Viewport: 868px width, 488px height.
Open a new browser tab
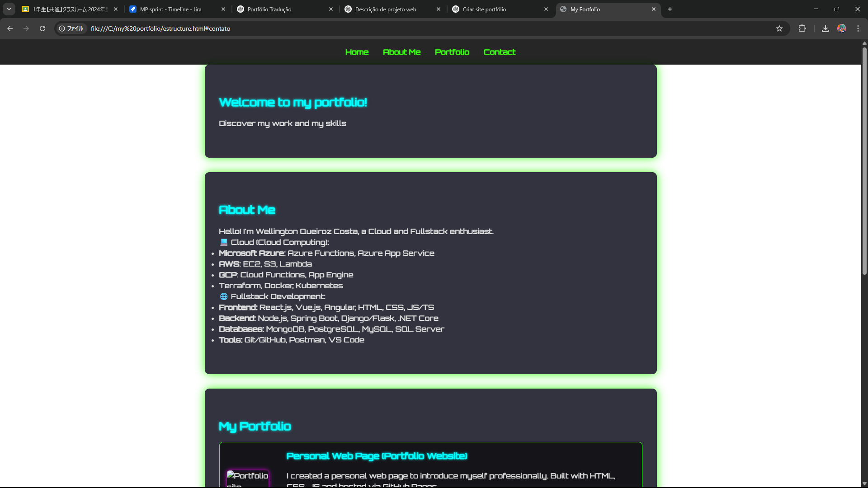tap(670, 9)
